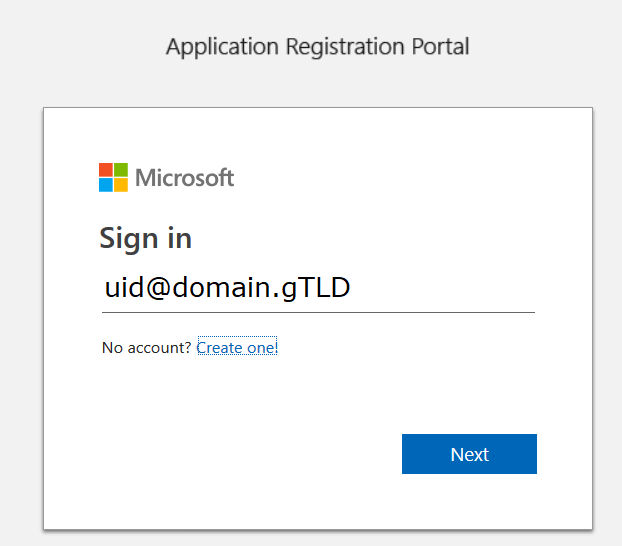Focus the email address input field
Viewport: 622px width, 546px height.
[318, 289]
